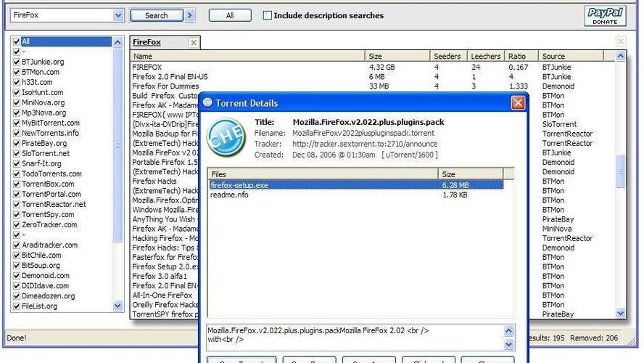The image size is (644, 363).
Task: Click results list scroll up arrow
Action: click(x=620, y=57)
